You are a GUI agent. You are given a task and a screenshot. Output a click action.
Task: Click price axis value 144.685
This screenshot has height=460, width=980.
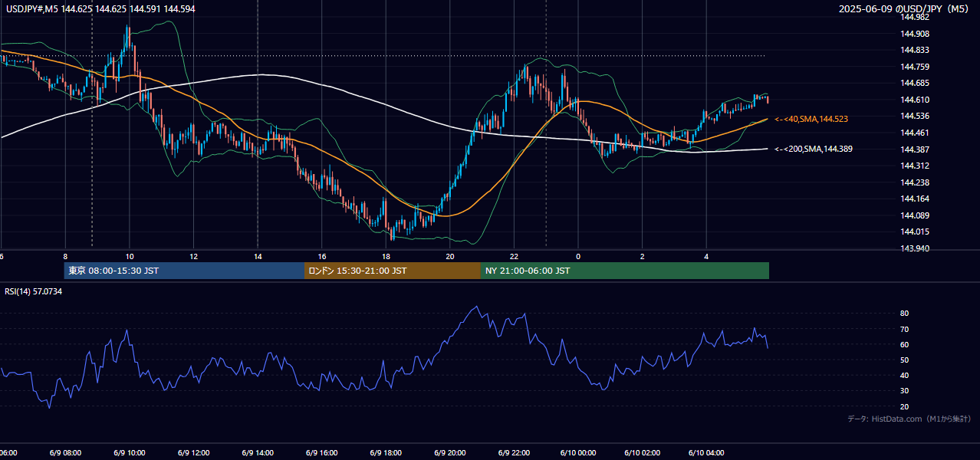pos(915,83)
